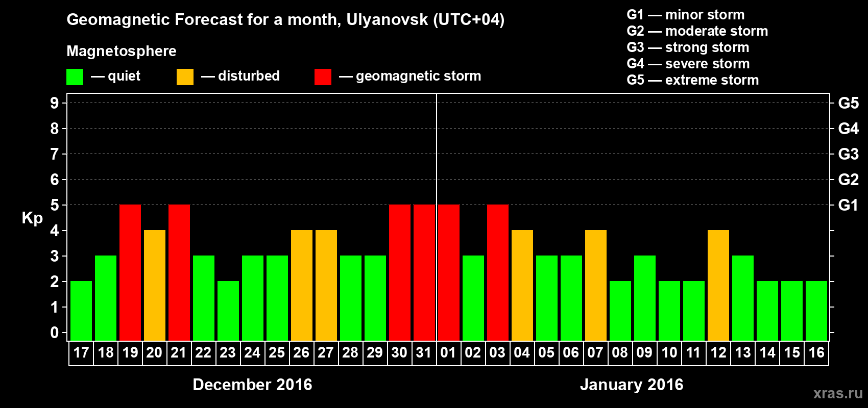
Task: Click the red bar for December 21
Action: 179,272
